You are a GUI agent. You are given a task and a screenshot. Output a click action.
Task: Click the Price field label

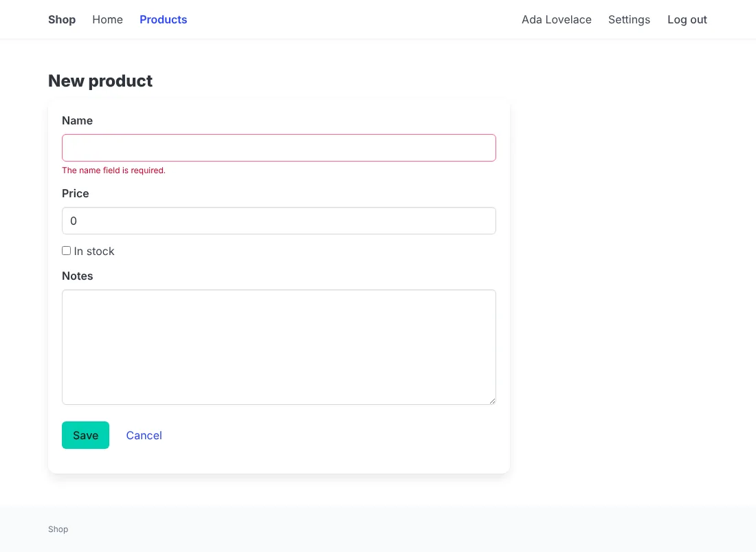click(75, 193)
